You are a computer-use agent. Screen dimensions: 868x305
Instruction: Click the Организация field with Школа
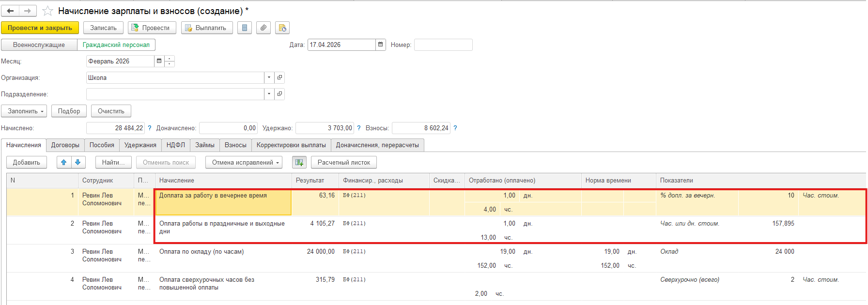click(x=175, y=77)
